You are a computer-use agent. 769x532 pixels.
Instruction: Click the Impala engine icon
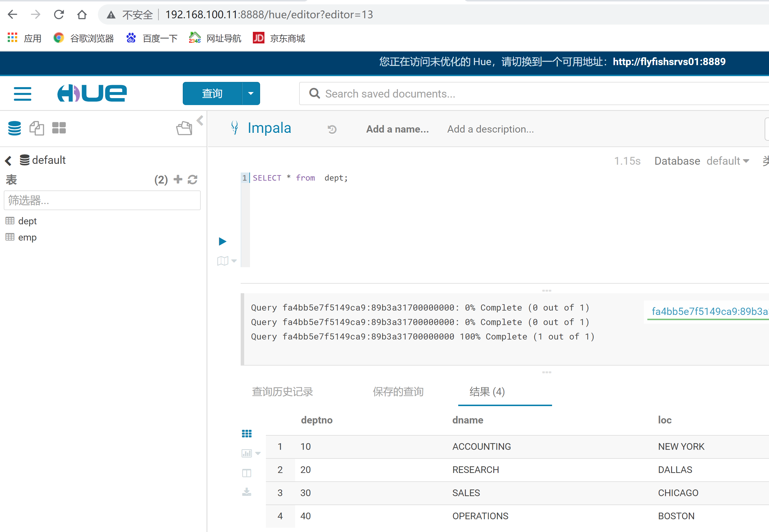(x=234, y=129)
